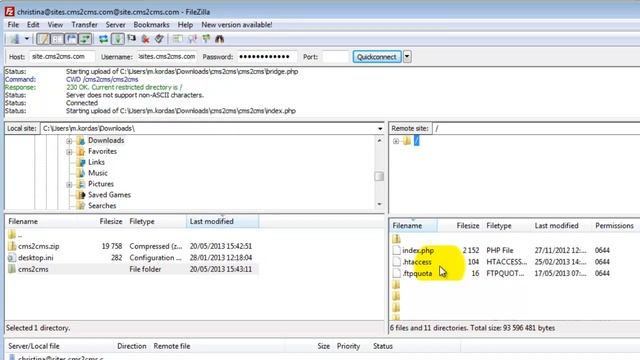Screen dimensions: 640x360
Task: Select Favorites in the local tree
Action: pos(102,151)
